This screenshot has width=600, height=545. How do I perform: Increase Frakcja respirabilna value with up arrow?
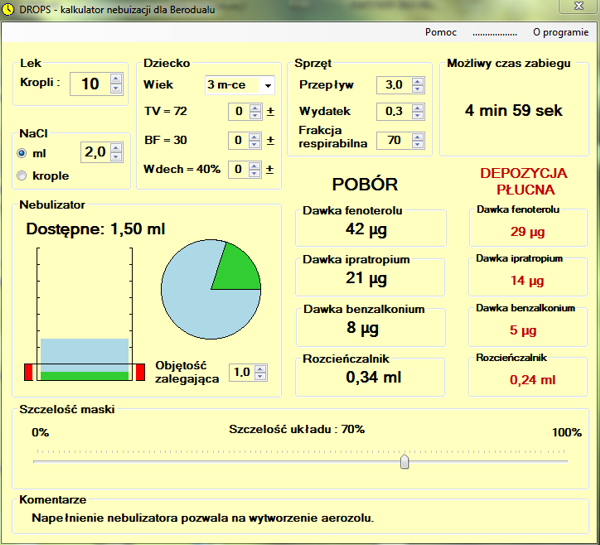click(x=410, y=136)
